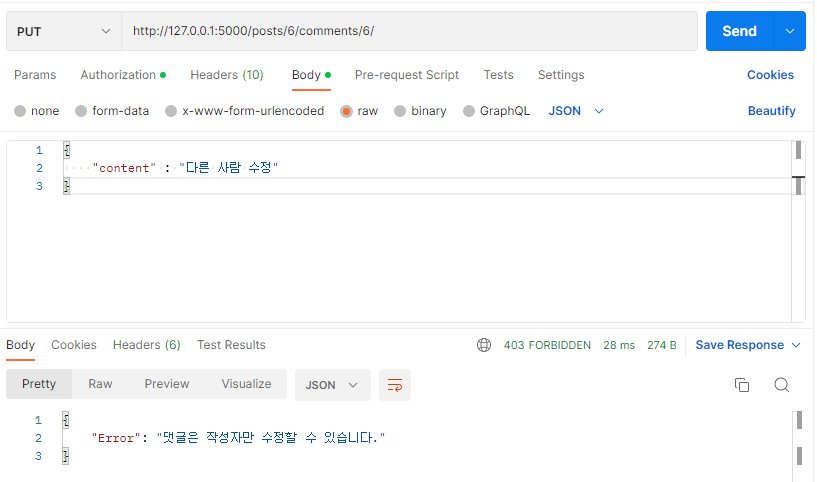Select the GraphQL body type

tap(496, 111)
